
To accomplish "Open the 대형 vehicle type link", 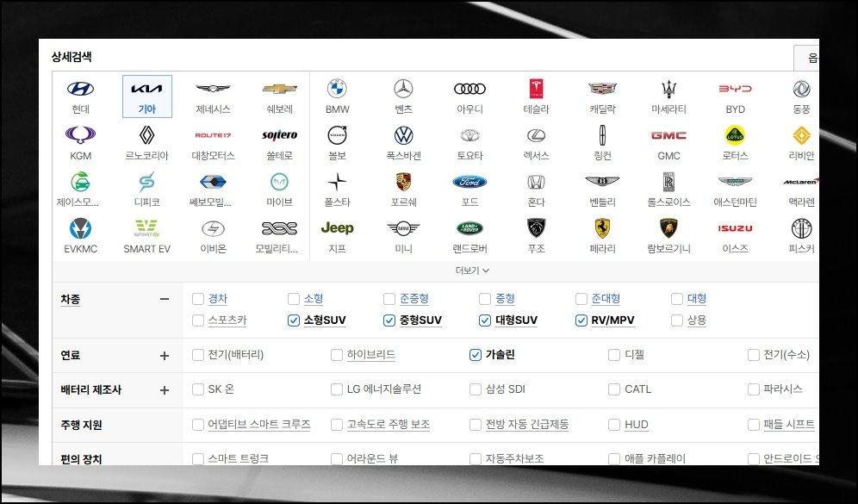I will click(x=697, y=299).
